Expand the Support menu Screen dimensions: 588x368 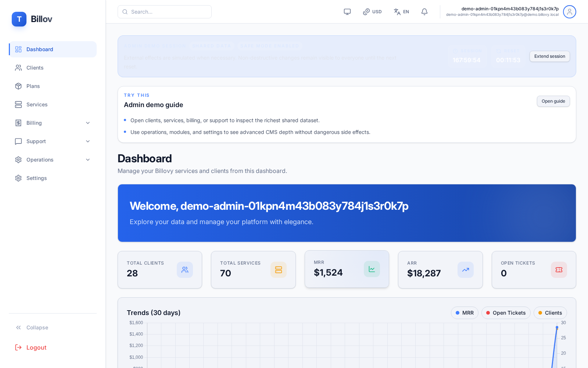(53, 141)
